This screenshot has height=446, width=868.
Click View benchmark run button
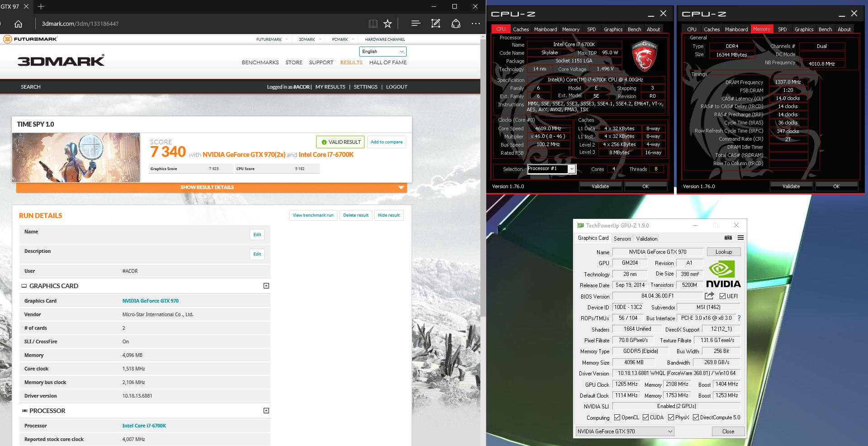313,215
